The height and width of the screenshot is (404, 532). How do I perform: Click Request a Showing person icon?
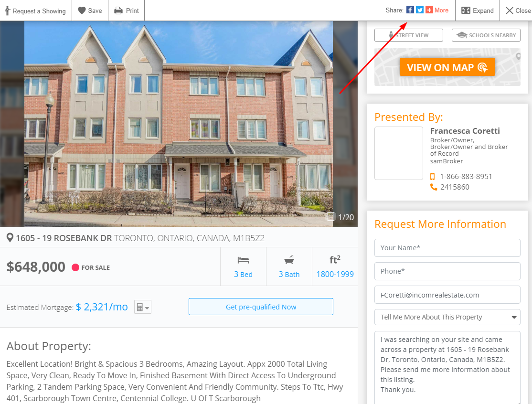8,11
